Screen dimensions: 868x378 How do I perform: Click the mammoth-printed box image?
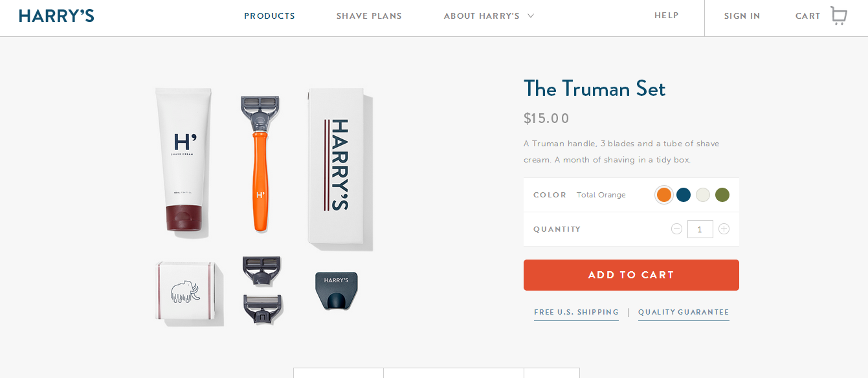186,291
